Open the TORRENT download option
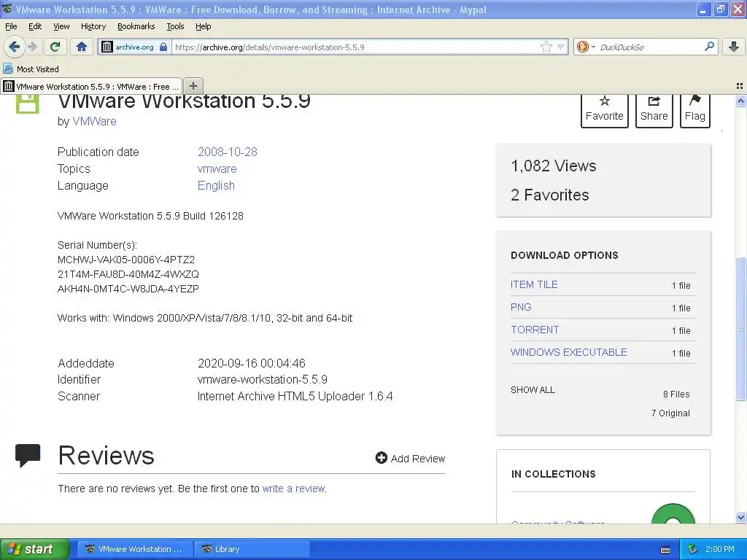 point(535,330)
